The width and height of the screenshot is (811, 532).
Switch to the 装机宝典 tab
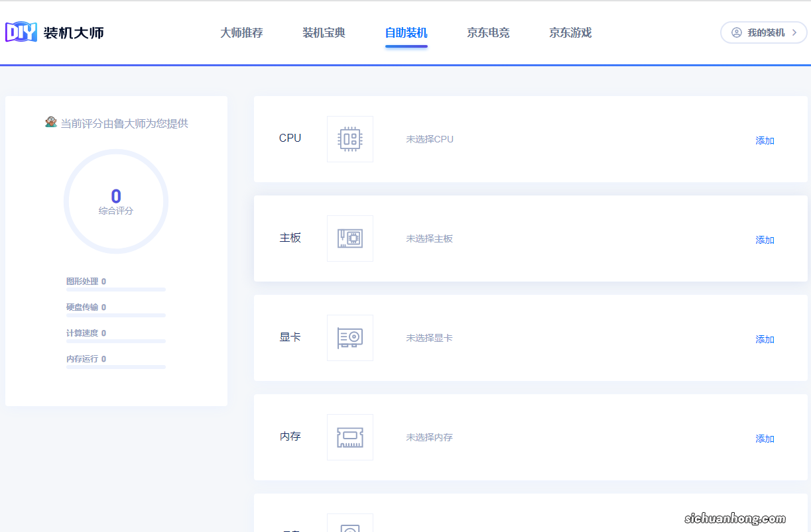tap(323, 32)
